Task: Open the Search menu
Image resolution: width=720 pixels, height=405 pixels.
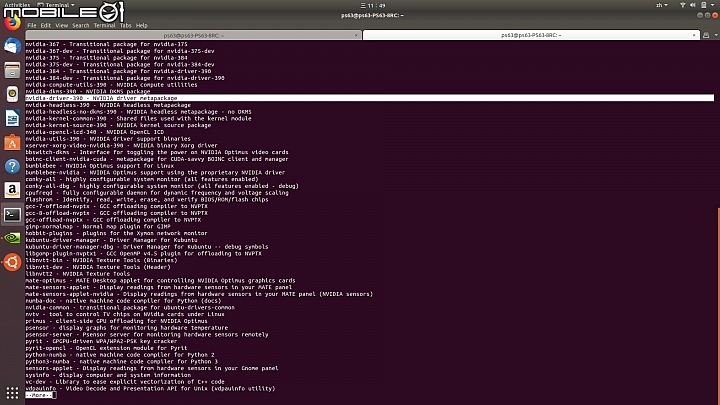Action: pos(80,26)
